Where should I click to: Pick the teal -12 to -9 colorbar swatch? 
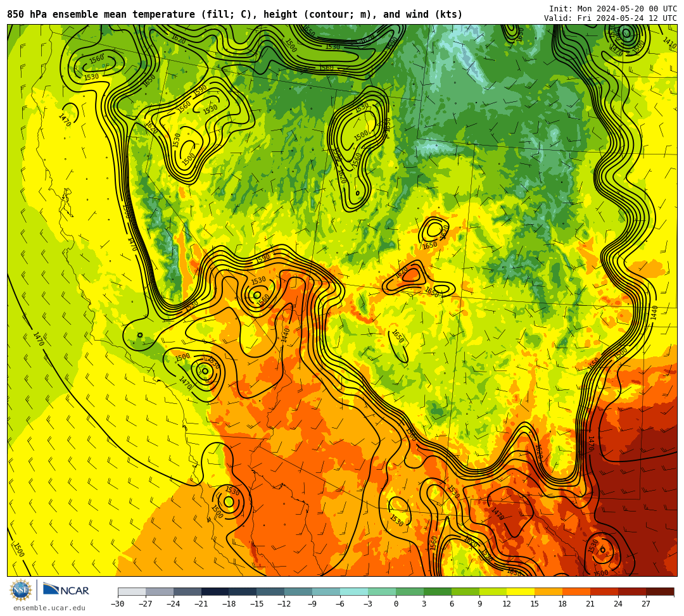(299, 591)
